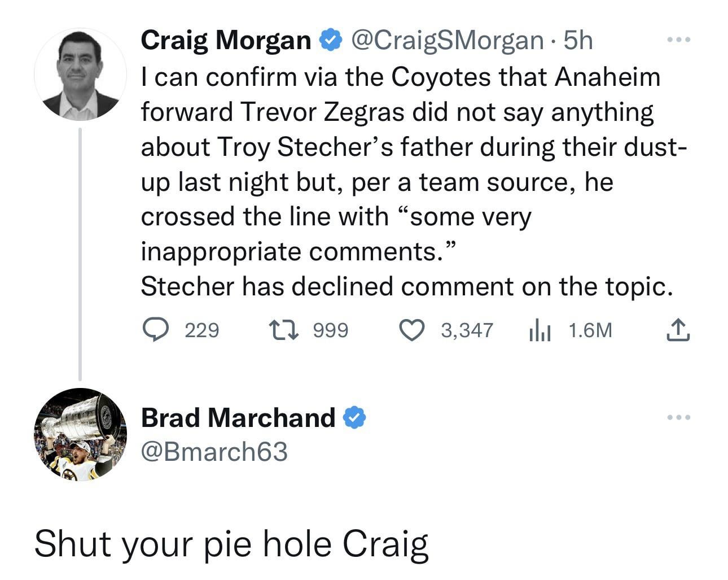Click Brad Marchand's blue verified badge
The height and width of the screenshot is (580, 728).
pos(355,418)
